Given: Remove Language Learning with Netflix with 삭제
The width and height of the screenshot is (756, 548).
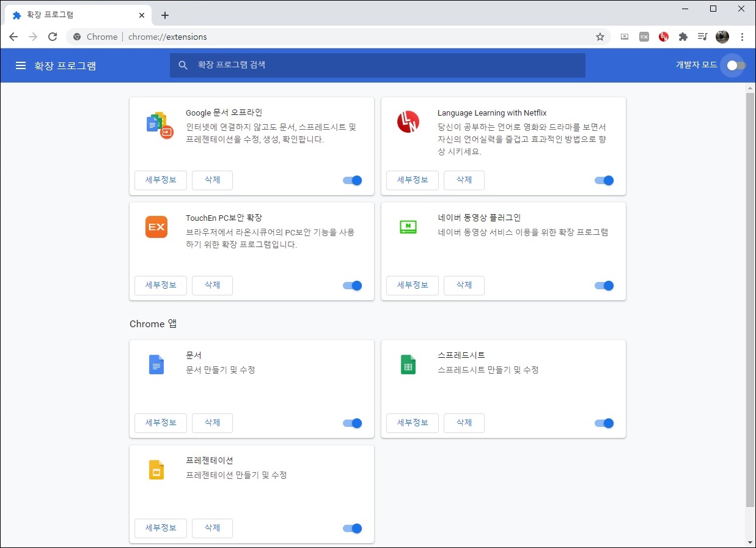Looking at the screenshot, I should point(464,180).
